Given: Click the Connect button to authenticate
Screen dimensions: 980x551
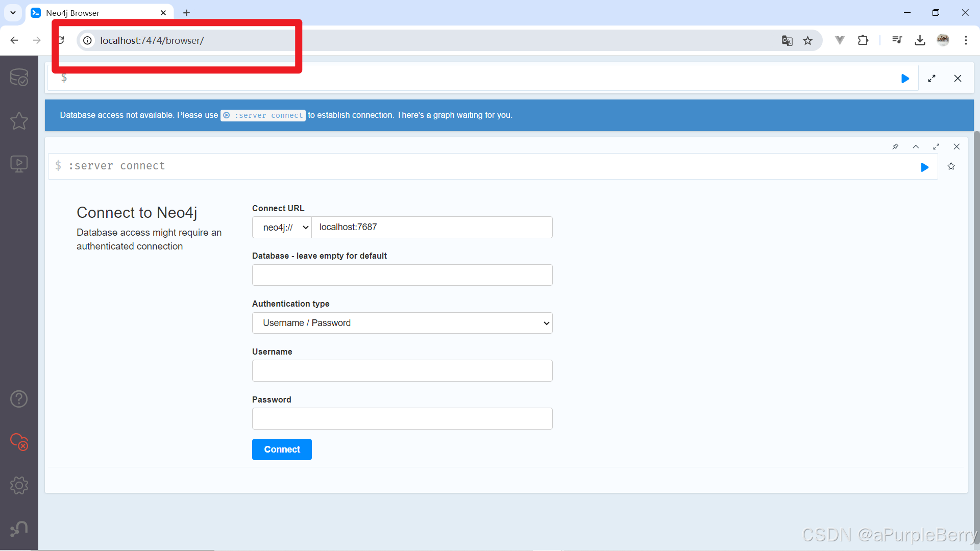Looking at the screenshot, I should coord(281,449).
